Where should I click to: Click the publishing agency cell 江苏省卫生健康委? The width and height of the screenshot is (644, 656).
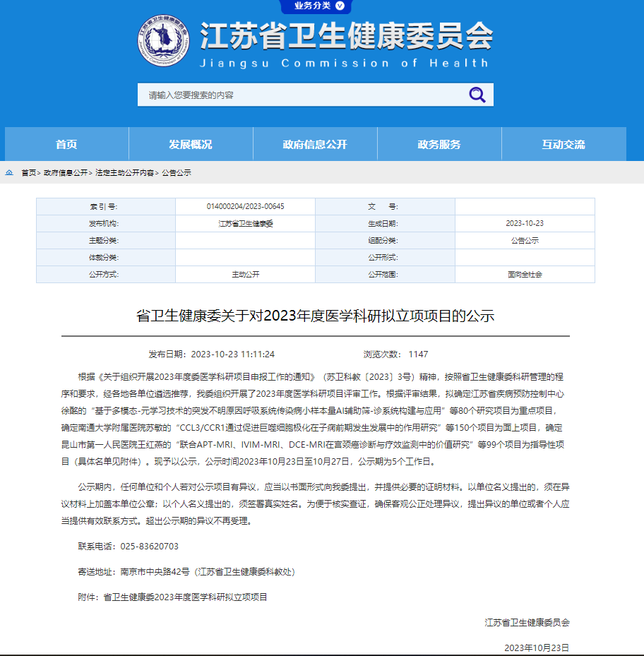245,224
